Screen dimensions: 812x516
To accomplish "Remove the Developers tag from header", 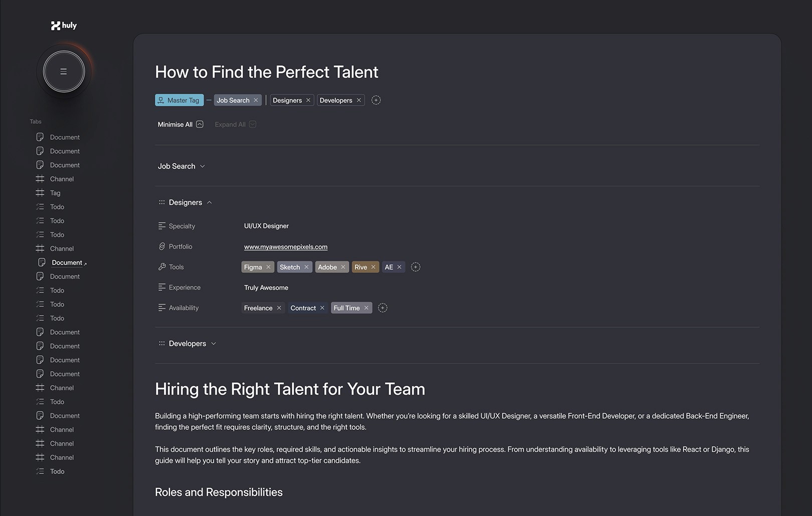I will [x=359, y=100].
